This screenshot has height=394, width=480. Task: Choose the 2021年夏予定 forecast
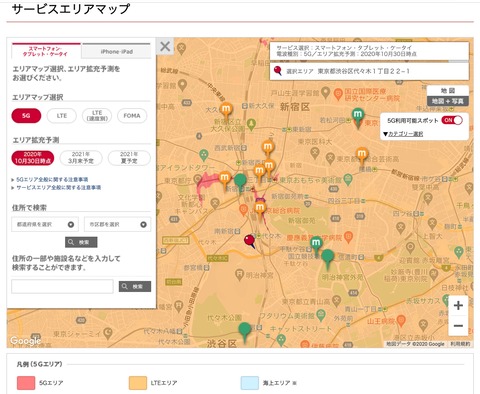129,158
